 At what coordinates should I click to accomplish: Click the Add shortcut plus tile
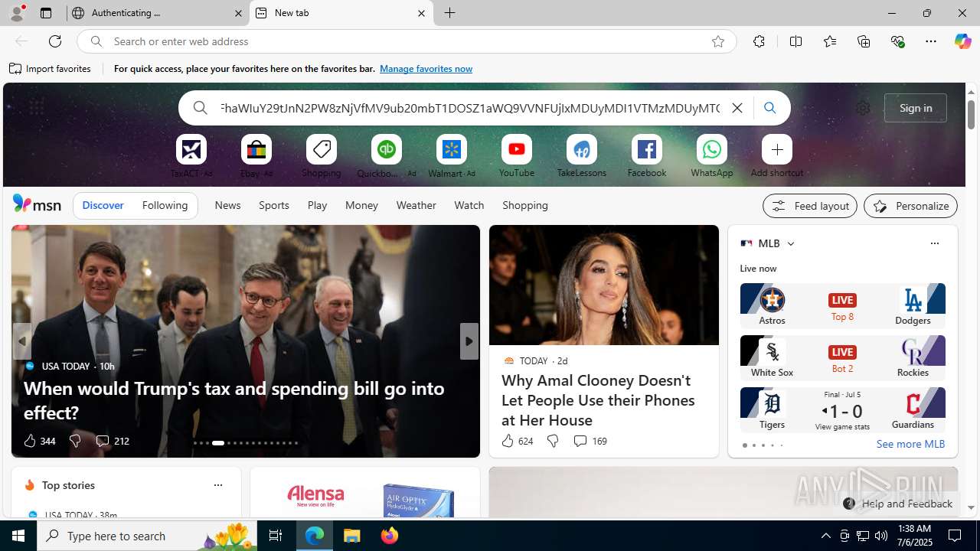pos(777,150)
